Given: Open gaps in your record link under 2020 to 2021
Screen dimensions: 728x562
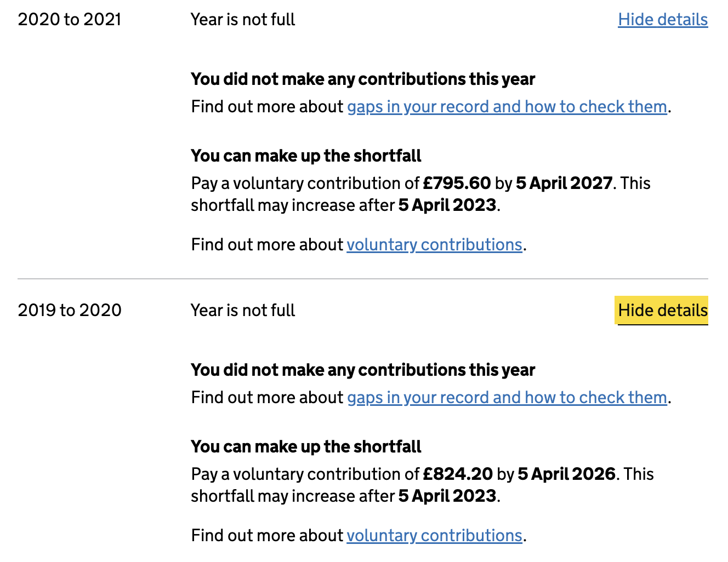Looking at the screenshot, I should [x=507, y=107].
